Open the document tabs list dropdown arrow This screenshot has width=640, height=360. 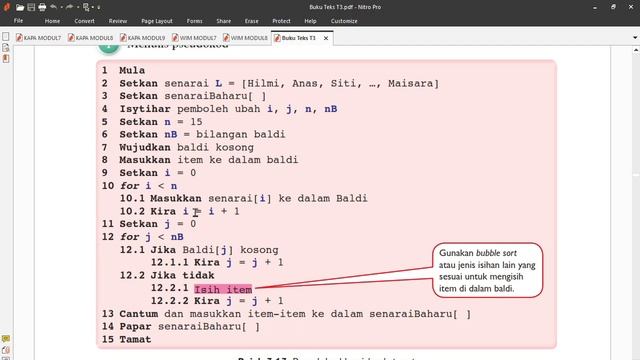coord(635,38)
